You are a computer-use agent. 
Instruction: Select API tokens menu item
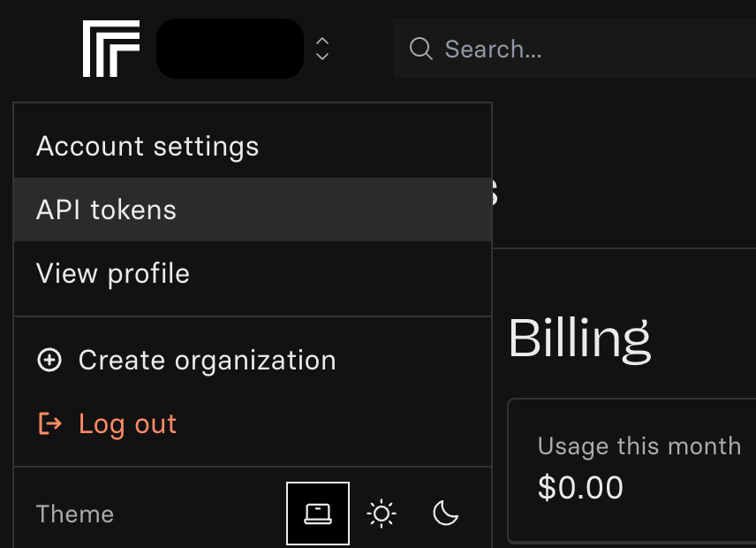(106, 209)
